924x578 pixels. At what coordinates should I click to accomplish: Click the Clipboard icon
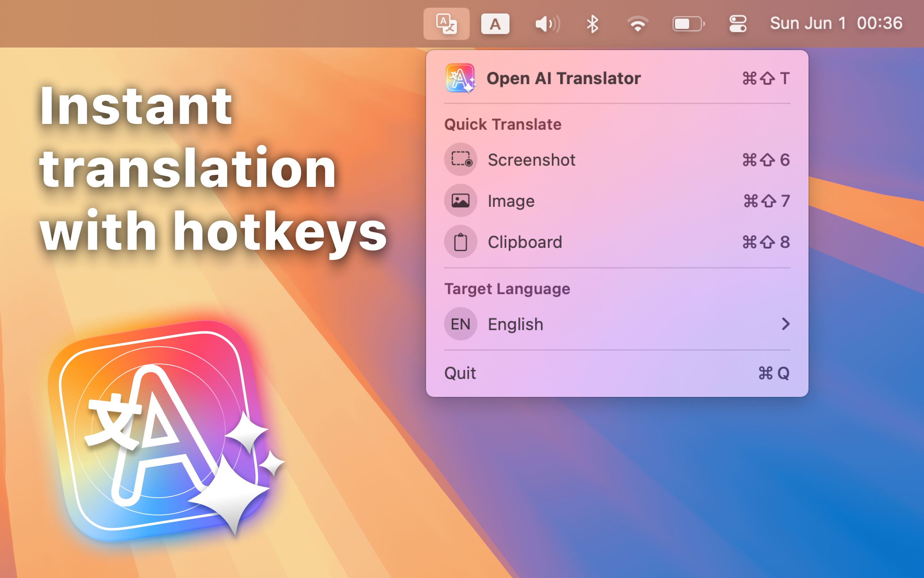coord(461,242)
